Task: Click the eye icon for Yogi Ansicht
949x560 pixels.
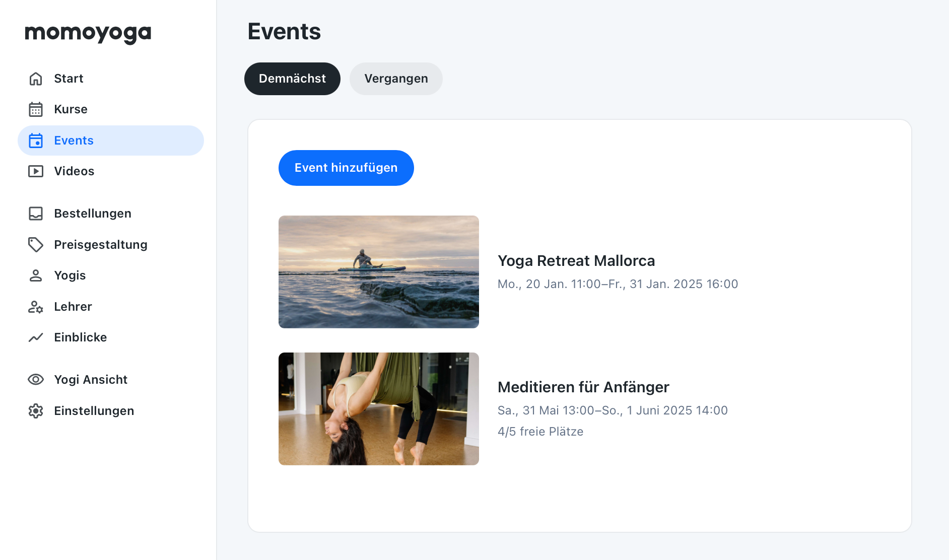Action: click(36, 380)
